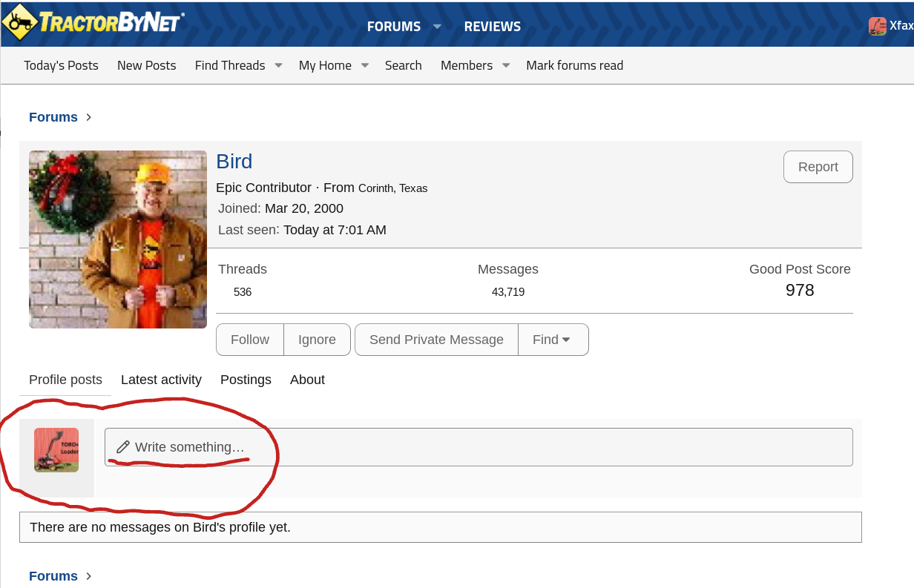Open the Xfax user avatar icon

tap(878, 26)
